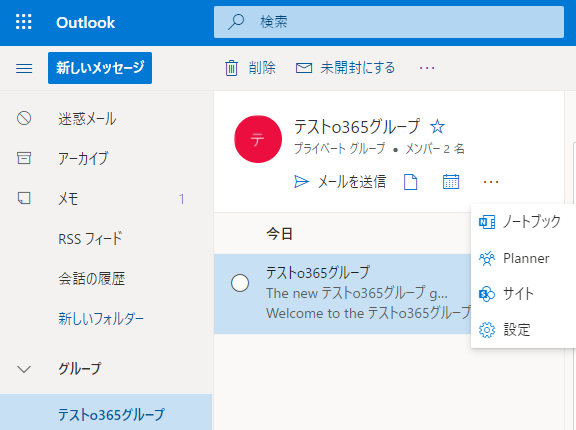The height and width of the screenshot is (430, 576).
Task: Click the メンバー 2 名 text
Action: click(x=435, y=149)
